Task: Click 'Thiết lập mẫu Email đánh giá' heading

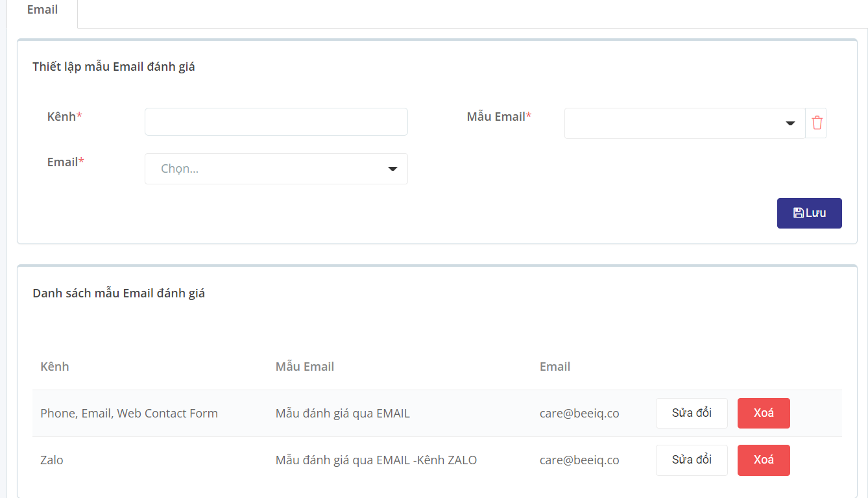Action: [114, 67]
